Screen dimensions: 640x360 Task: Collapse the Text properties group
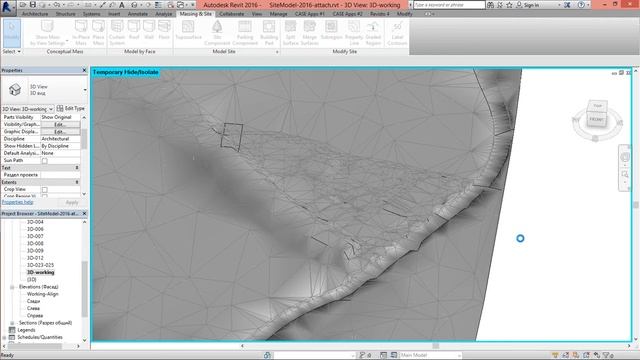[77, 168]
